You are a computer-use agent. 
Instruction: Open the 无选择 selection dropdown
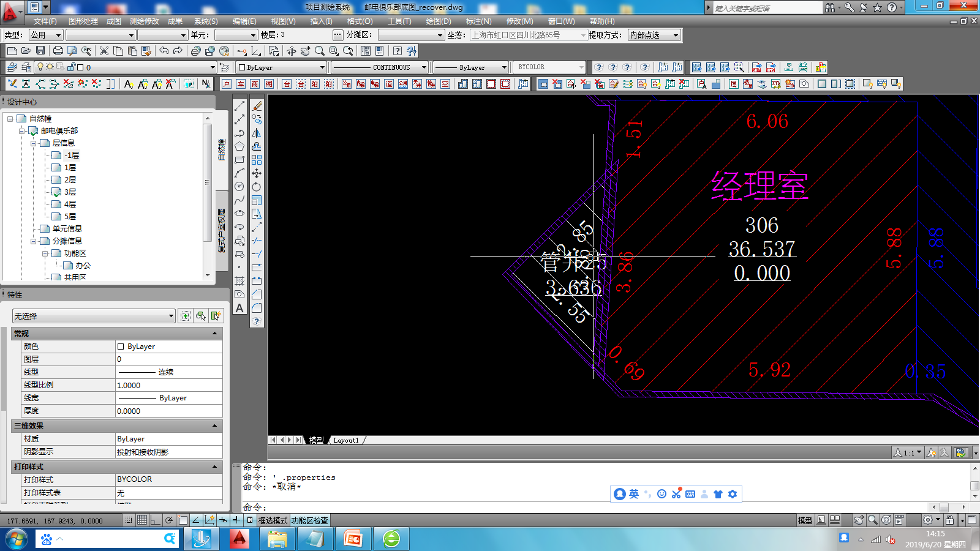point(94,316)
